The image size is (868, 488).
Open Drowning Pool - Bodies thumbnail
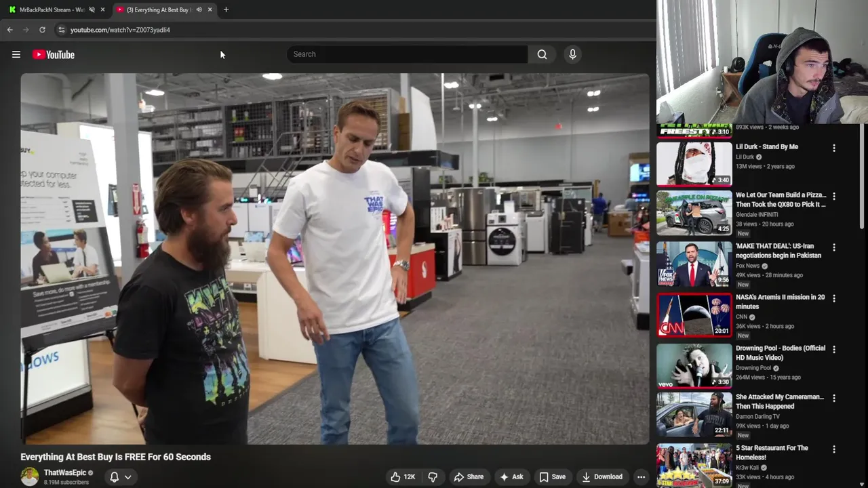tap(694, 365)
